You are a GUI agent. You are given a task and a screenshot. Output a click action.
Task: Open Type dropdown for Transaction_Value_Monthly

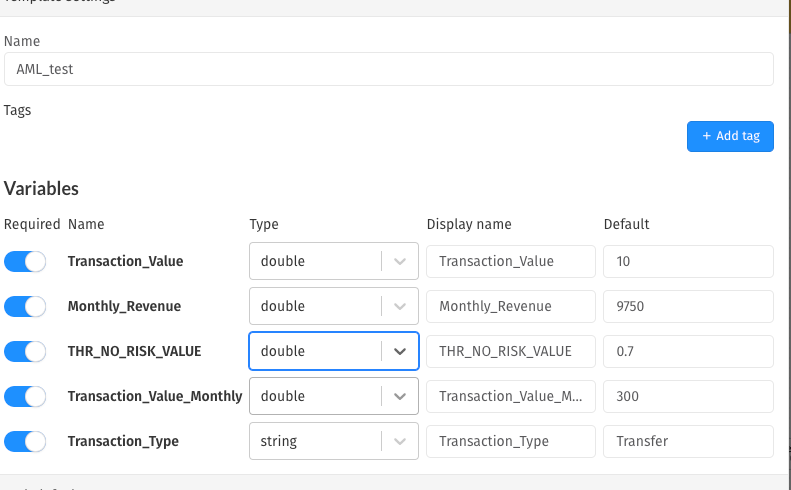point(333,396)
